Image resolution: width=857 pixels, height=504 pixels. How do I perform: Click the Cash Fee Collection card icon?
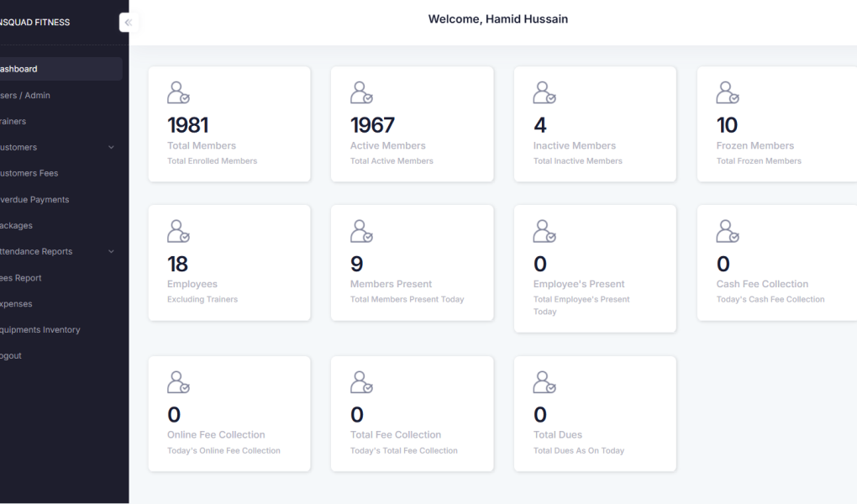[x=726, y=231]
